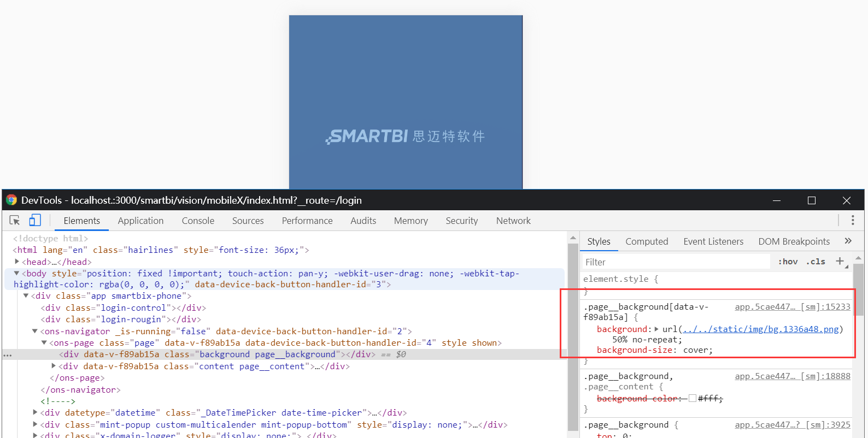Viewport: 868px width, 438px height.
Task: Open source link app.5cae447 [sm]:3925
Action: click(x=793, y=425)
